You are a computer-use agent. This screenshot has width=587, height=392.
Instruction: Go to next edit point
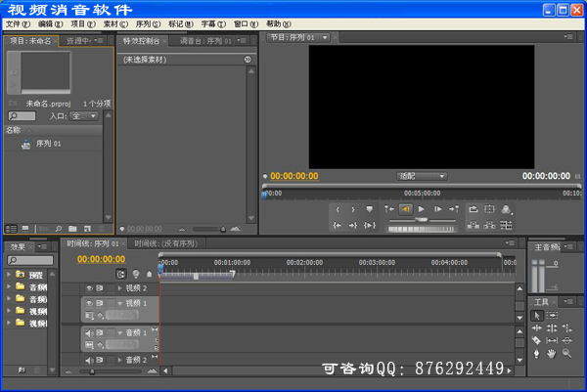[454, 209]
